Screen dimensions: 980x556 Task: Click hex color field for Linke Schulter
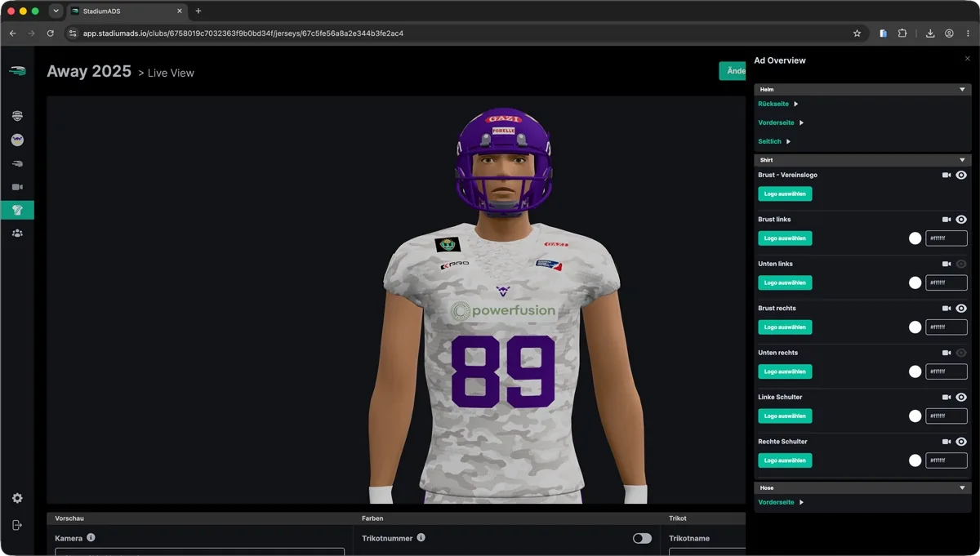947,416
